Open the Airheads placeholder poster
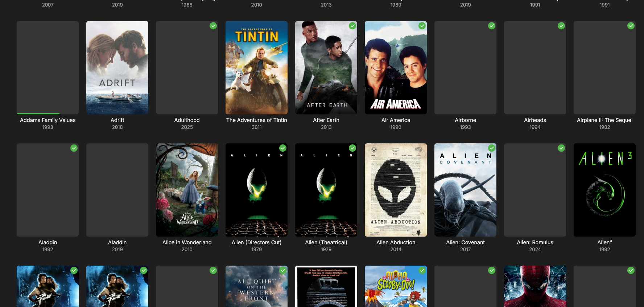 click(535, 67)
